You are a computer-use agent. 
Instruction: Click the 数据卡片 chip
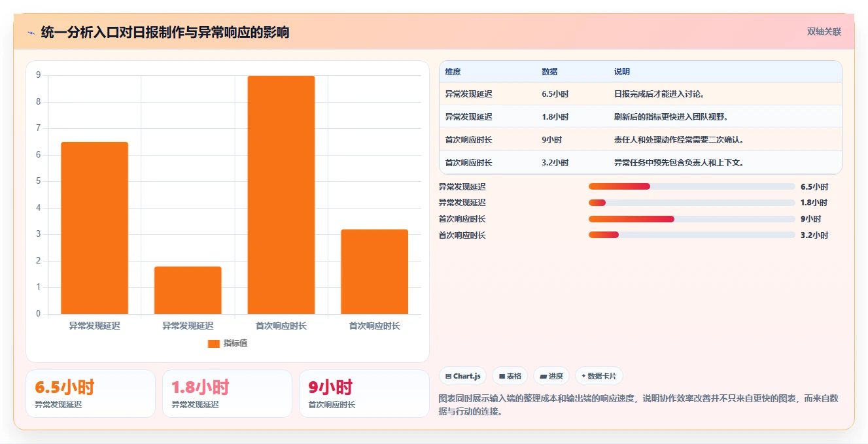pos(599,376)
